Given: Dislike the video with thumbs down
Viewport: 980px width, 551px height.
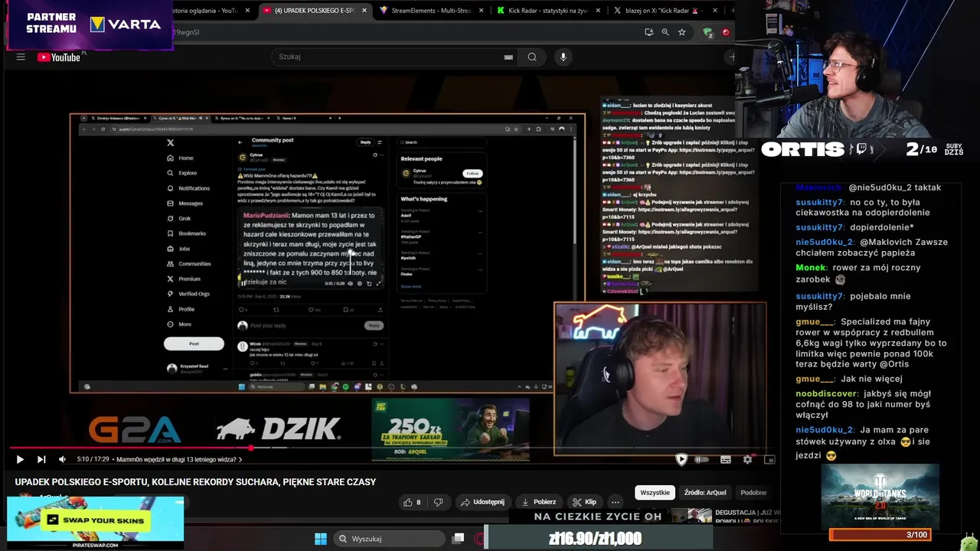Looking at the screenshot, I should [439, 502].
